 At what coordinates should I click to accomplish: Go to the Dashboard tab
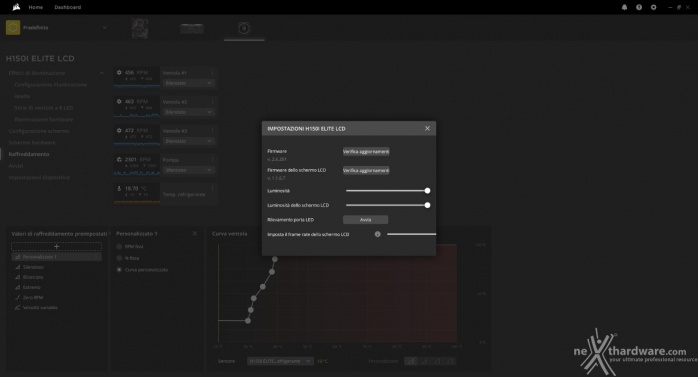click(x=68, y=7)
